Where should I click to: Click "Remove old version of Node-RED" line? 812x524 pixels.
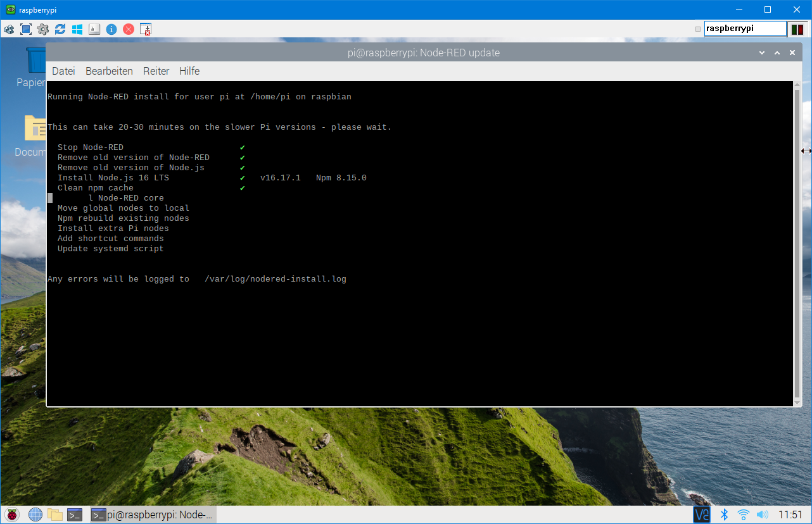[x=134, y=158]
